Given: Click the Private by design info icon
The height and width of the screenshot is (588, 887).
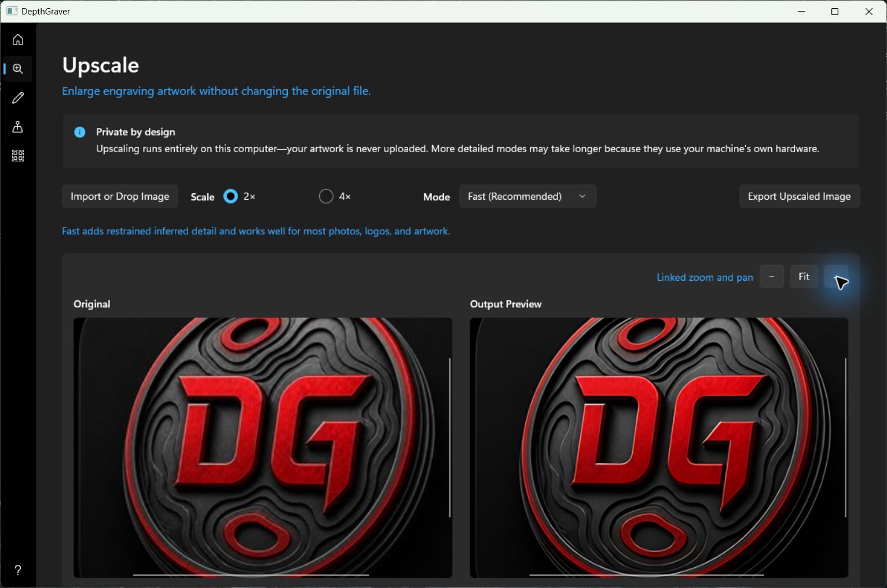Looking at the screenshot, I should 80,132.
